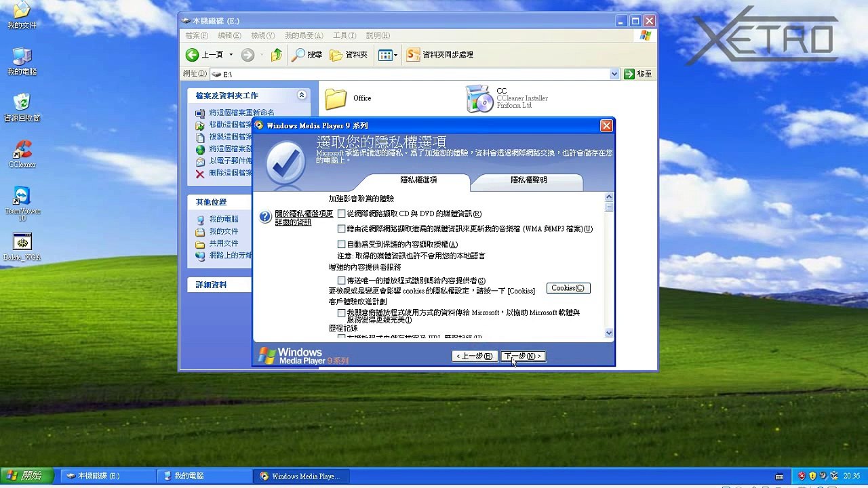Open the view mode icon in Explorer toolbar
The height and width of the screenshot is (488, 868).
click(384, 55)
